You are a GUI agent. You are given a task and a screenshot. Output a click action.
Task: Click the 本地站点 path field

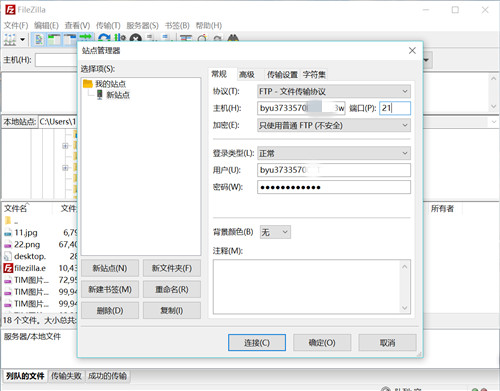pyautogui.click(x=58, y=122)
